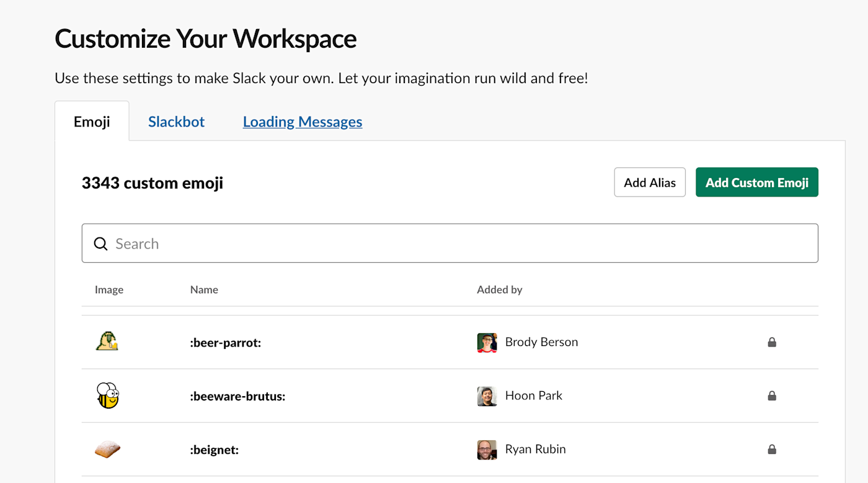Screen dimensions: 868x483
Task: Click the Add Alias button
Action: (x=650, y=182)
